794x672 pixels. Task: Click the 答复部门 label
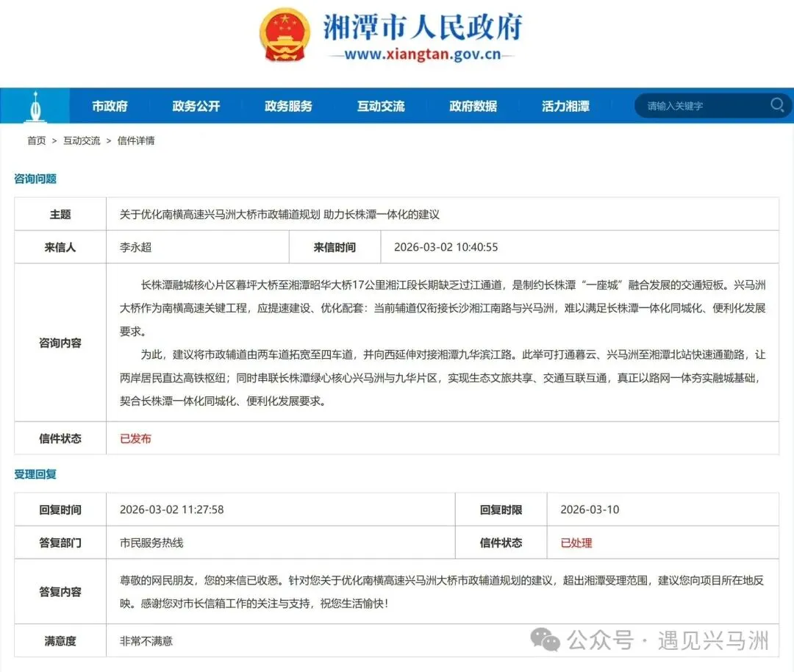pos(60,543)
